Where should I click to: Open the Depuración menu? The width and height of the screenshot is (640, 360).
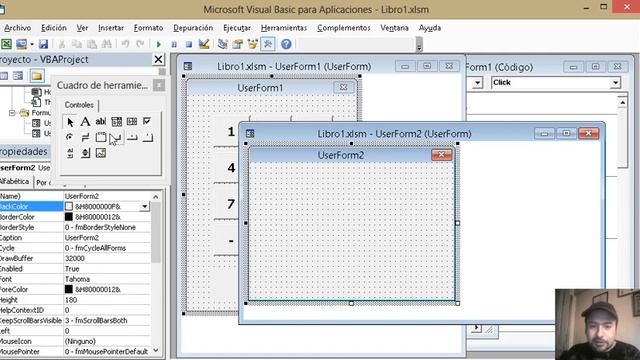pos(193,28)
